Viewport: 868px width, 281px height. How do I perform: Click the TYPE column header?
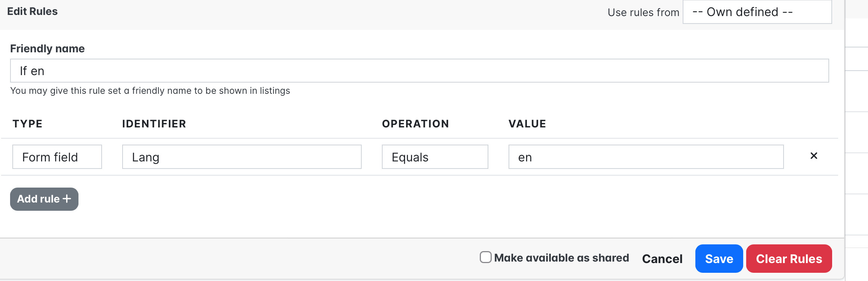pyautogui.click(x=28, y=124)
